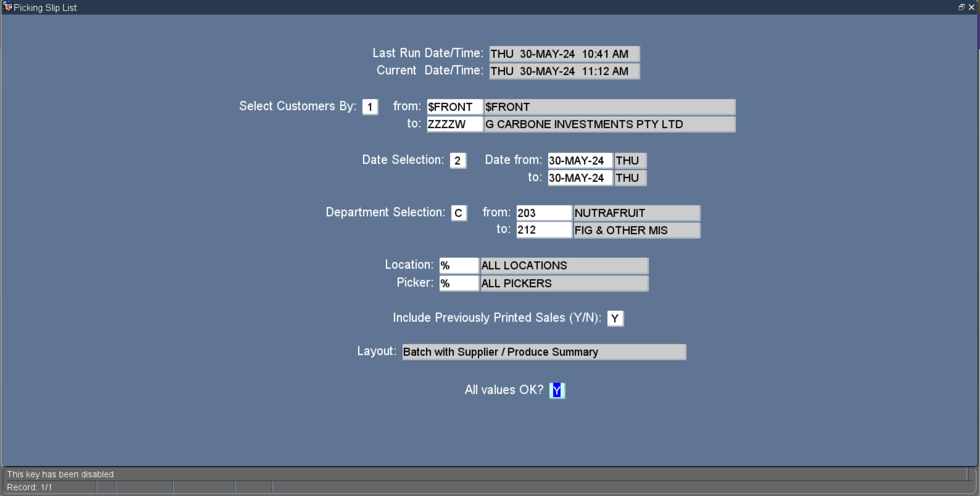Click customer from field containing $FRONT
The width and height of the screenshot is (980, 496).
[x=454, y=107]
